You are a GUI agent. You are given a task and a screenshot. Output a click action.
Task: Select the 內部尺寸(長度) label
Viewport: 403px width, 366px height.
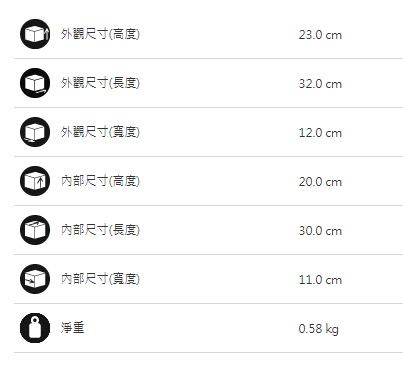coord(100,230)
